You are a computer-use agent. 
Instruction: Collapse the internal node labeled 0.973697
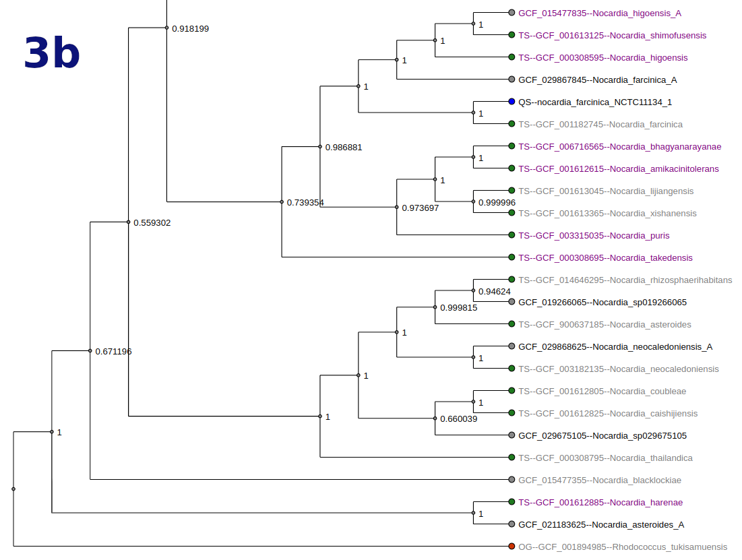pyautogui.click(x=396, y=208)
